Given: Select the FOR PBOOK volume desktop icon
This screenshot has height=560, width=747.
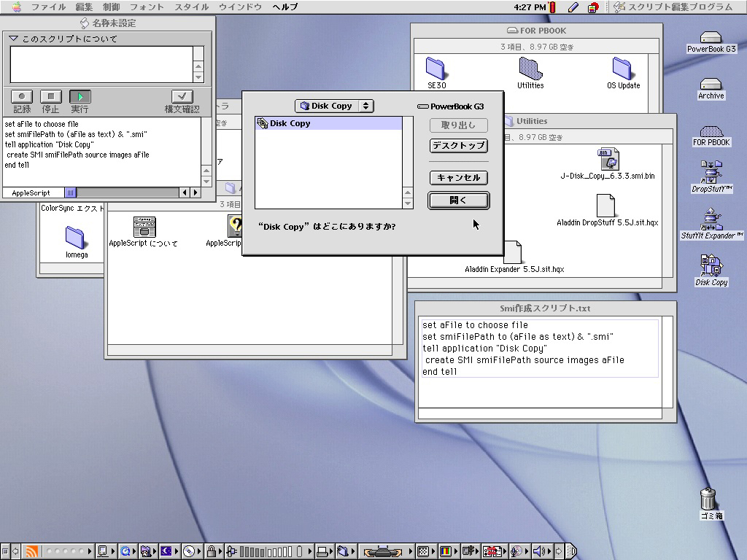Looking at the screenshot, I should click(711, 131).
